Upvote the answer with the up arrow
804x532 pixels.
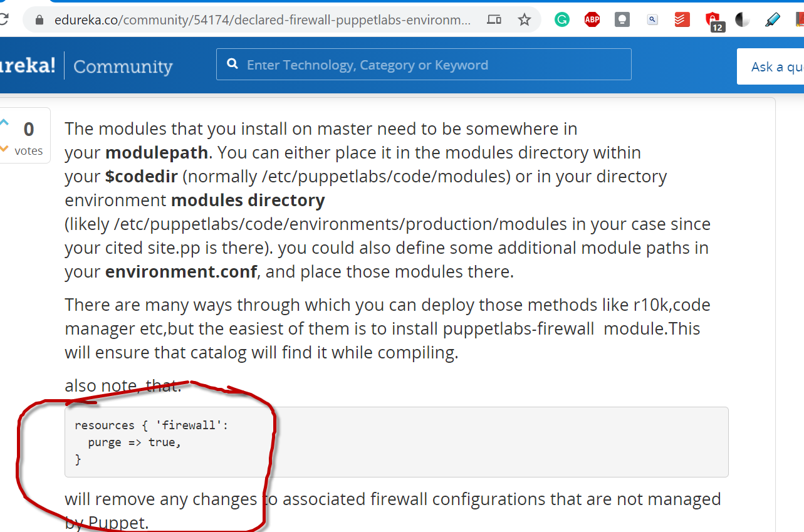click(4, 122)
